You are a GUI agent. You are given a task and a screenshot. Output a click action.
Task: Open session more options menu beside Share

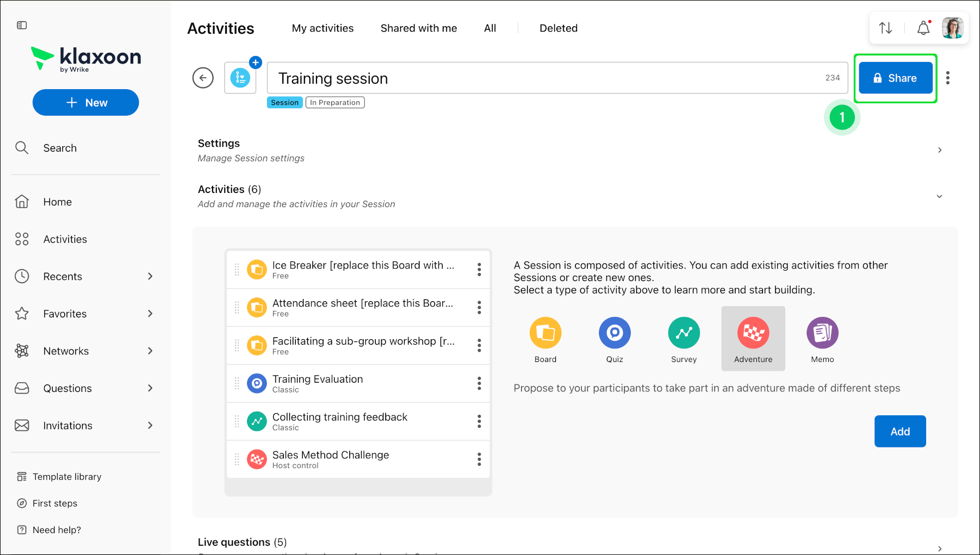pos(948,78)
